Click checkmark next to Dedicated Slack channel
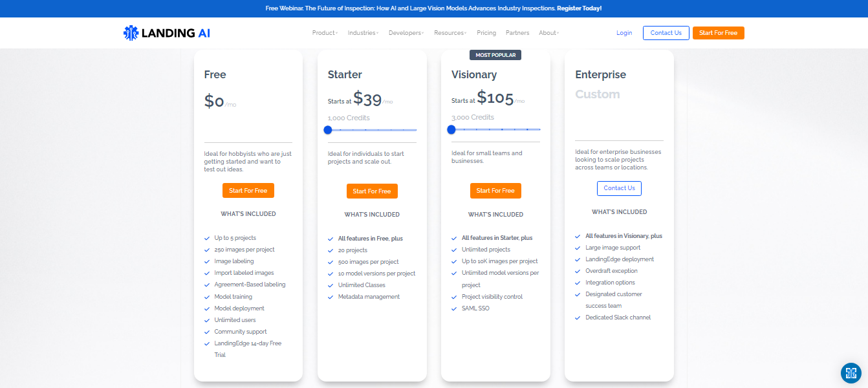The height and width of the screenshot is (388, 868). click(578, 318)
